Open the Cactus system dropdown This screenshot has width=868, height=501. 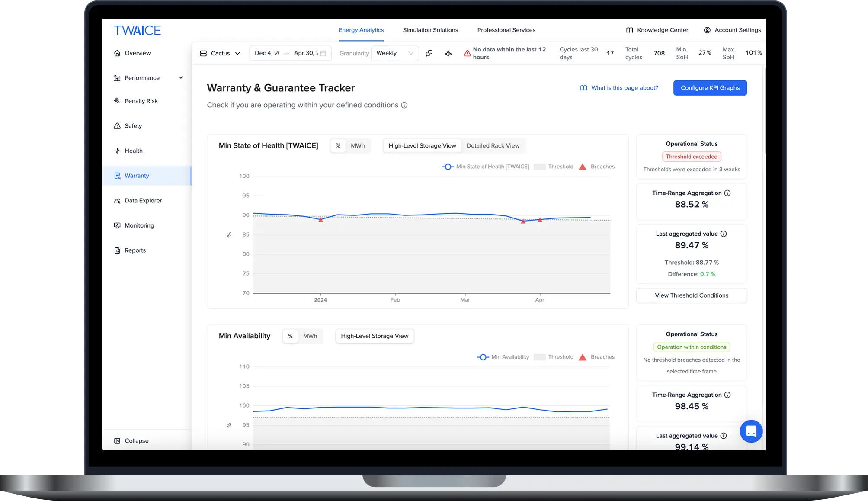pyautogui.click(x=220, y=53)
